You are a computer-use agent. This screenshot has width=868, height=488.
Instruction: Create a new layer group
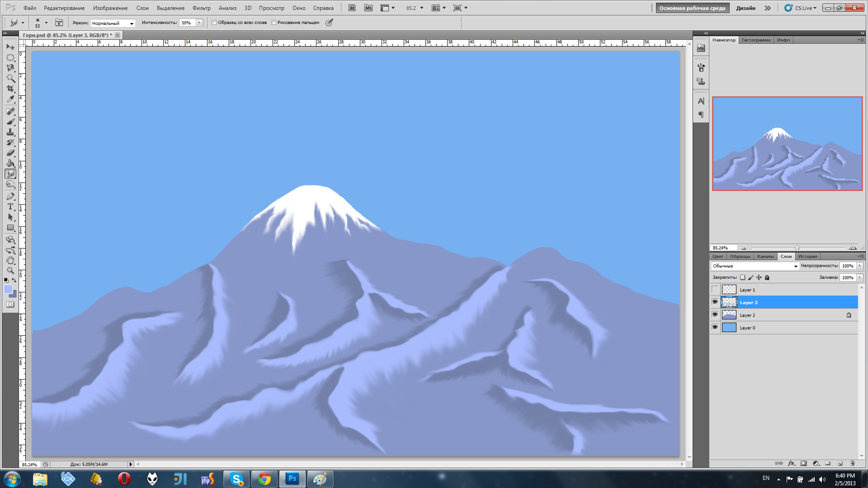pyautogui.click(x=828, y=463)
